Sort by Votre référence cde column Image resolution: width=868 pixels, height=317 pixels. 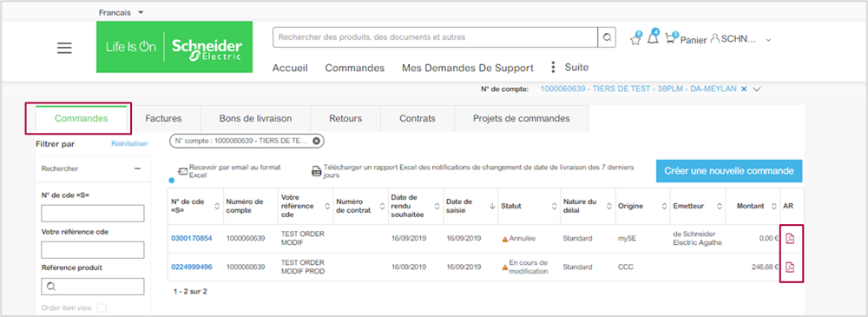(327, 206)
